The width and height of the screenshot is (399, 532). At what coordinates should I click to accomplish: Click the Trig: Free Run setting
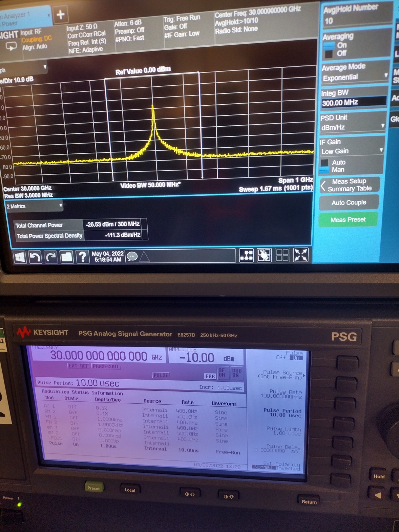point(182,19)
